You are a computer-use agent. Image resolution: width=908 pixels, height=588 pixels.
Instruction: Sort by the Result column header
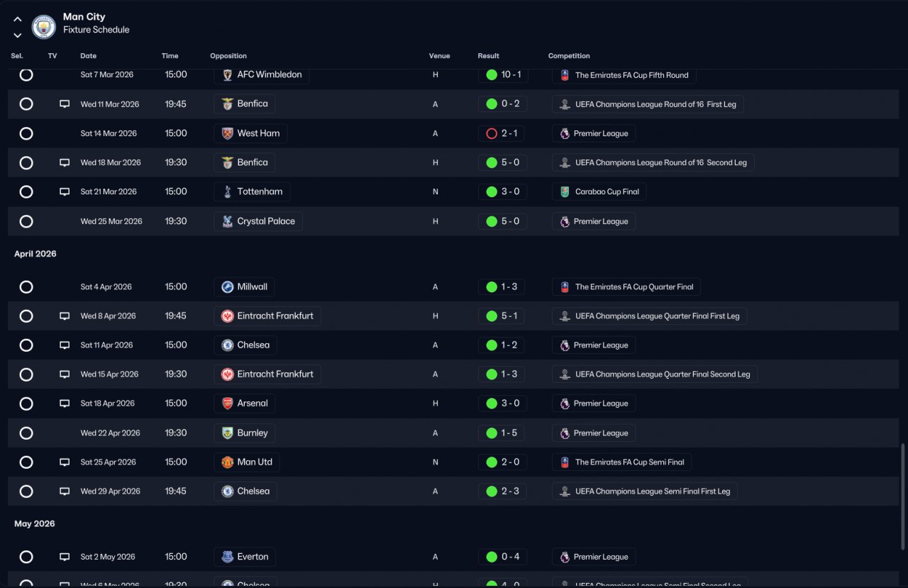[x=488, y=56]
